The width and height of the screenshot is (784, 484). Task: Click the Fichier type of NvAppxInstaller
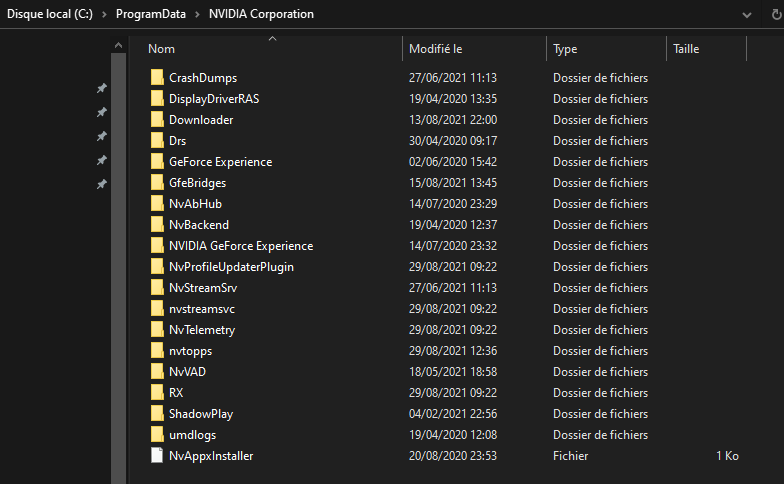click(x=570, y=456)
